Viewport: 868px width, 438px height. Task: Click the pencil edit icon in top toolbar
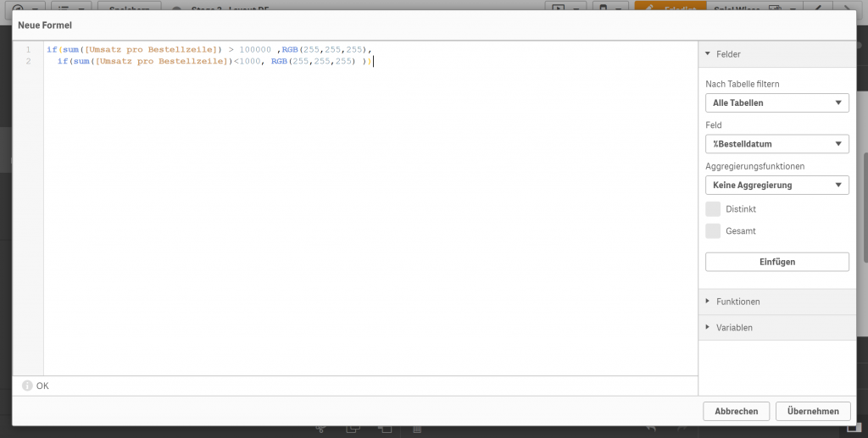(650, 7)
